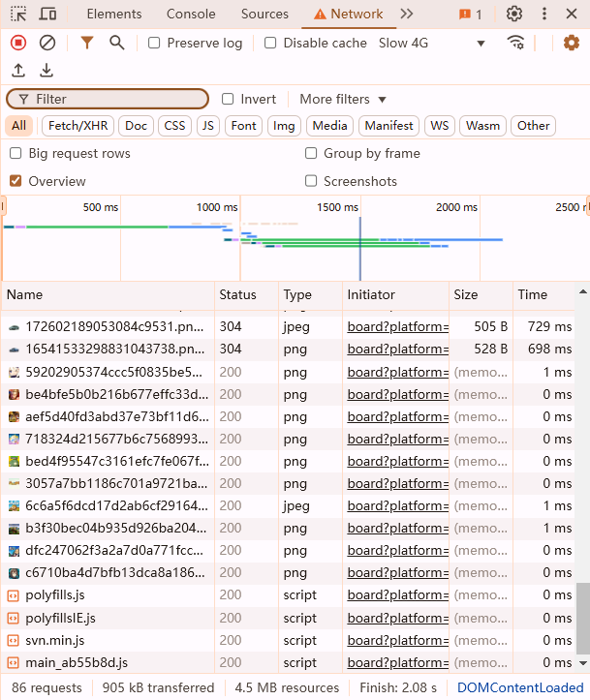Clear the network log
Viewport: 590px width, 700px height.
(x=47, y=43)
